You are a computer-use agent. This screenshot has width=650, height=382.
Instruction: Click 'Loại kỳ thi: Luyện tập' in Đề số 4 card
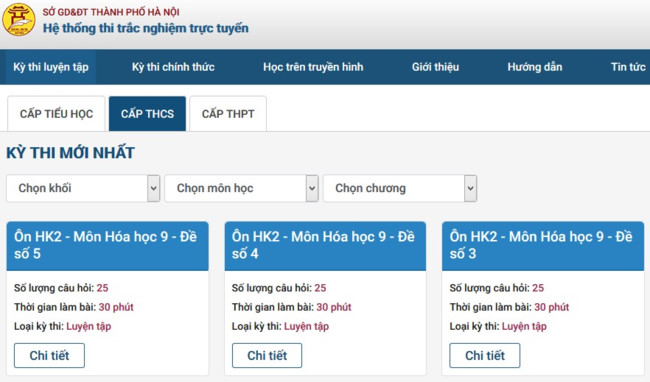tap(280, 326)
